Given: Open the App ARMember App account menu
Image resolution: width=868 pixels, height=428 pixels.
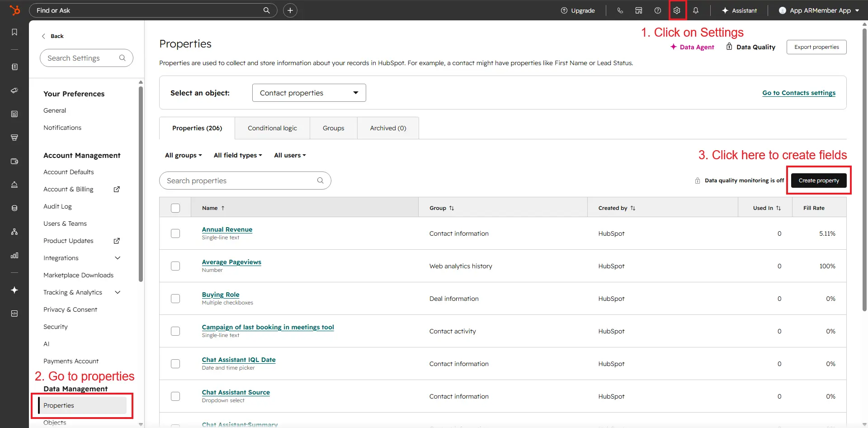Looking at the screenshot, I should point(819,10).
